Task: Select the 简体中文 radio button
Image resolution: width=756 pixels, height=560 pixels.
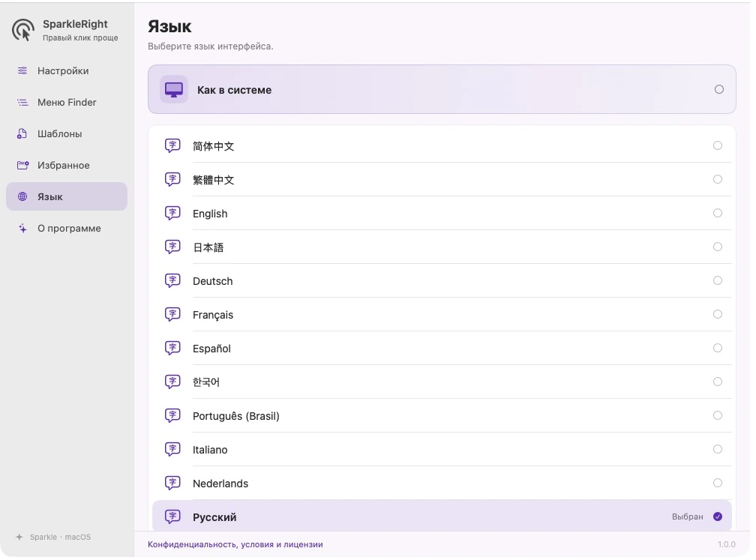Action: (718, 145)
